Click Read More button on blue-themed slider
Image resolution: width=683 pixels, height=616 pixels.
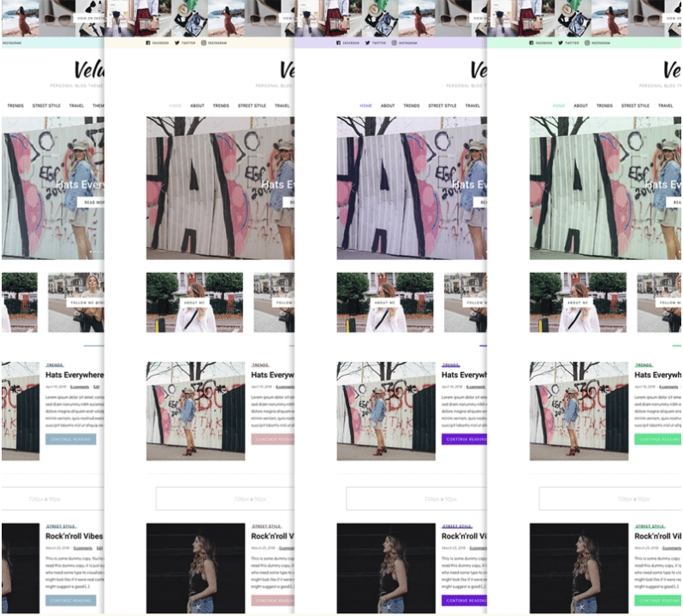click(x=91, y=203)
